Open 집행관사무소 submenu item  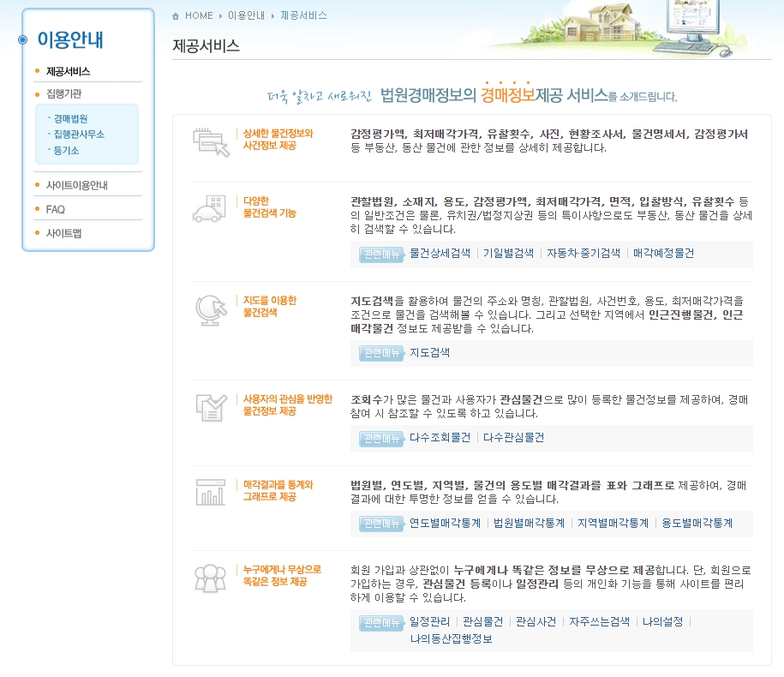pyautogui.click(x=79, y=134)
